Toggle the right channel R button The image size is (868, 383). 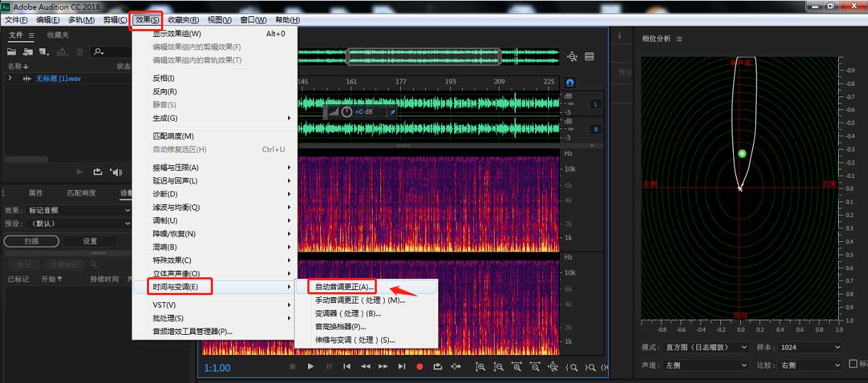pos(595,129)
